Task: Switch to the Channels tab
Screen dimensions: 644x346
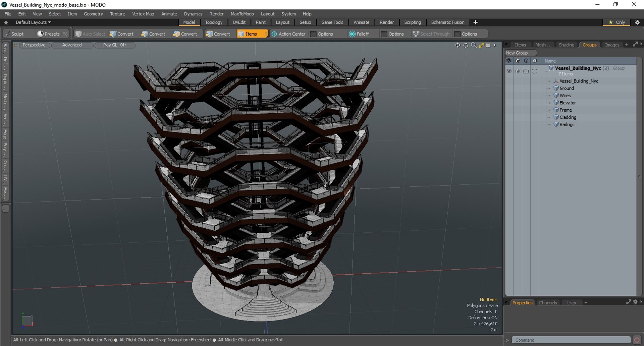Action: point(548,302)
